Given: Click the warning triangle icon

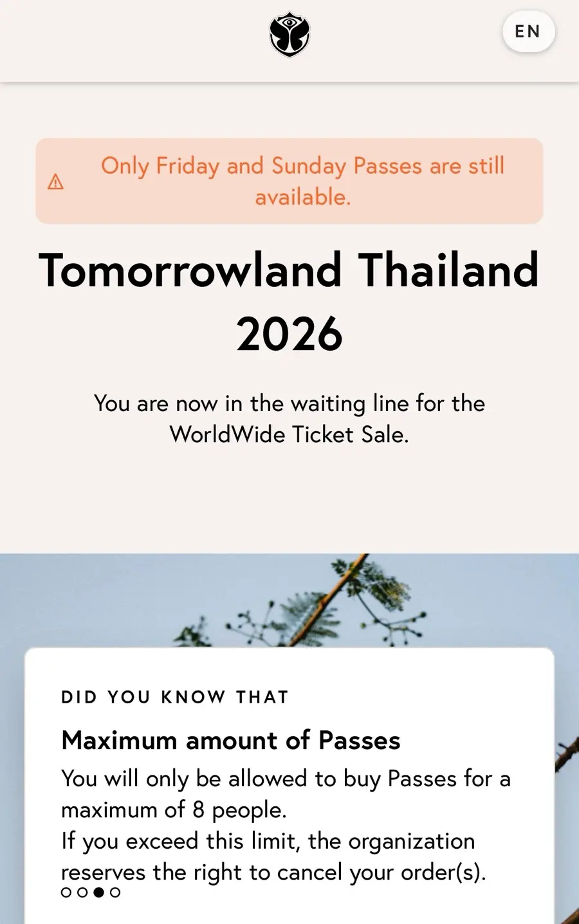Looking at the screenshot, I should click(x=56, y=182).
